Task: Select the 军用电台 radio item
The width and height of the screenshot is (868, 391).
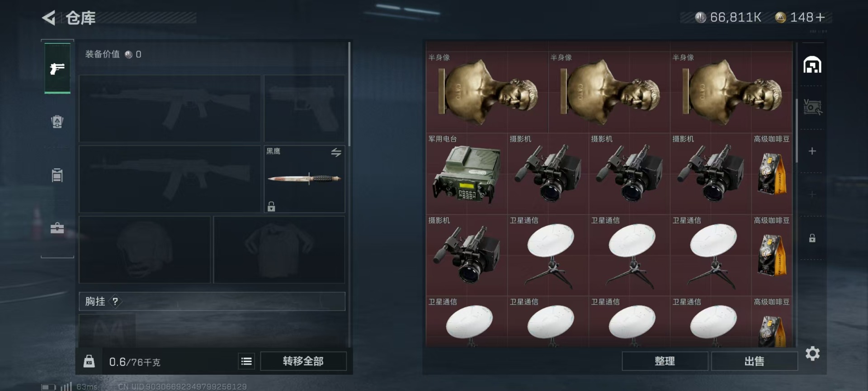Action: (467, 174)
